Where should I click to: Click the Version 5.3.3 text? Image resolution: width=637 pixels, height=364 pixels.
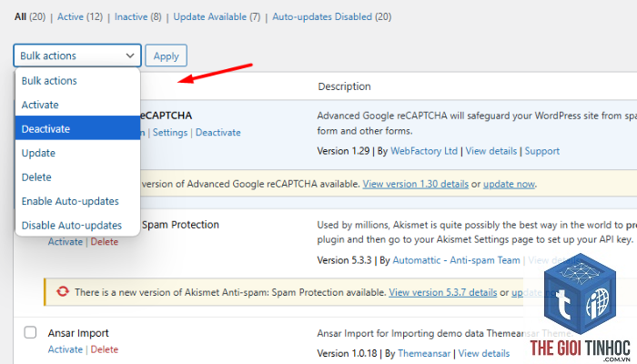(x=344, y=260)
